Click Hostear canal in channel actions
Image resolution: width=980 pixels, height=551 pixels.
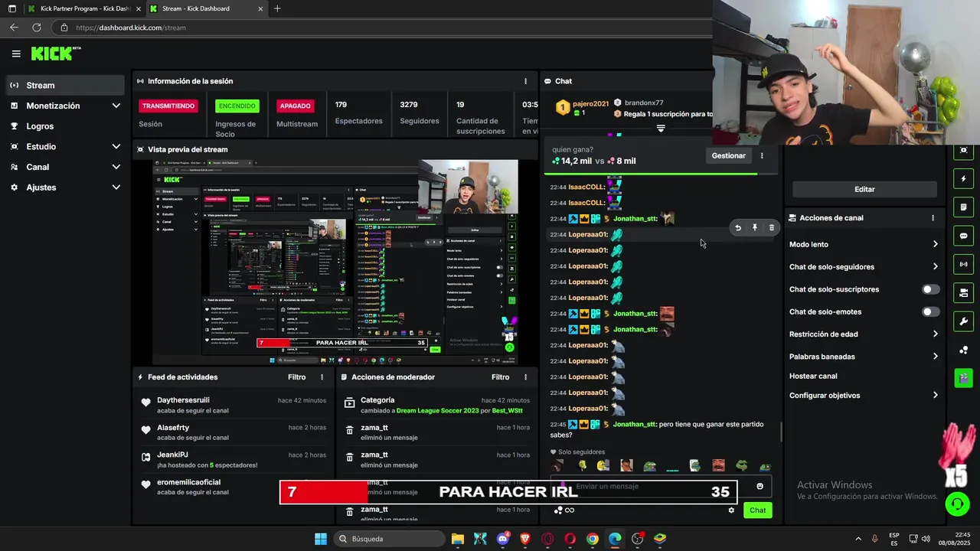813,377
